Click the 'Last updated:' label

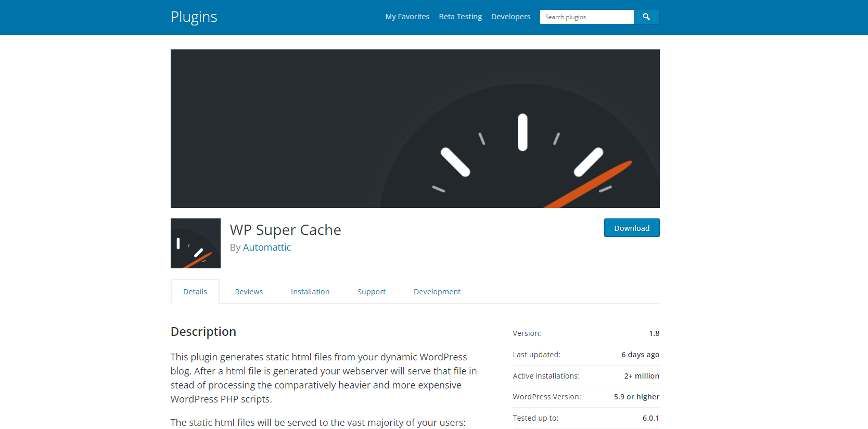point(537,355)
